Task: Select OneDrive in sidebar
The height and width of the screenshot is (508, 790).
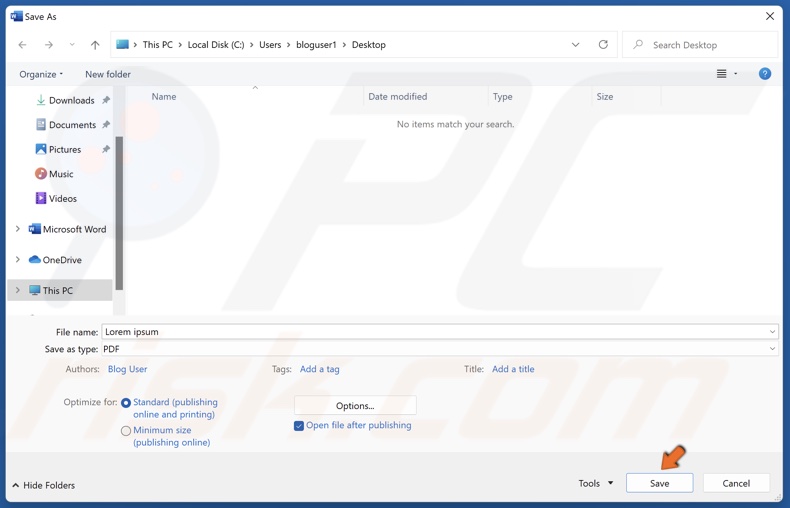Action: tap(62, 260)
